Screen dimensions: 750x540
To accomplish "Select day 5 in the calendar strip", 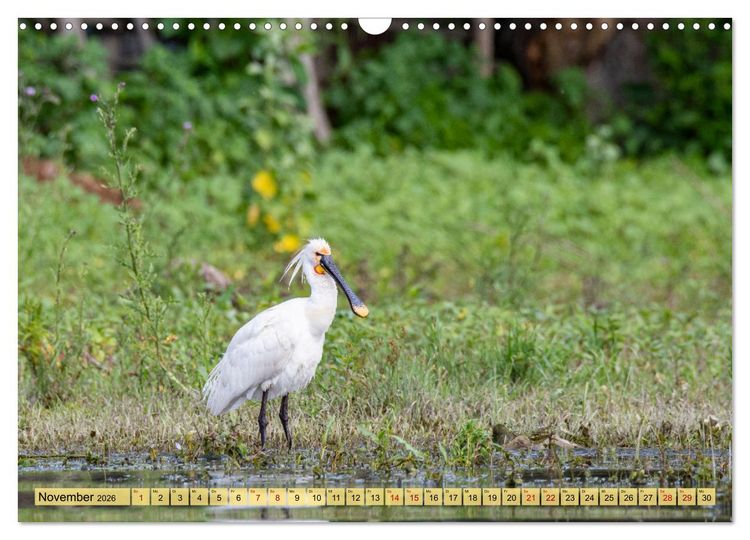I will pos(219,497).
